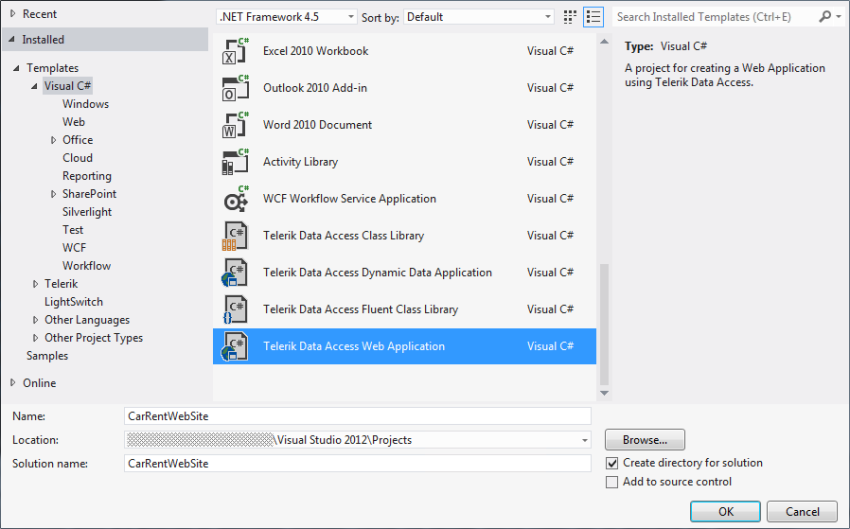The height and width of the screenshot is (529, 850).
Task: Click the Telerik Data Access Web Application icon
Action: pyautogui.click(x=235, y=346)
